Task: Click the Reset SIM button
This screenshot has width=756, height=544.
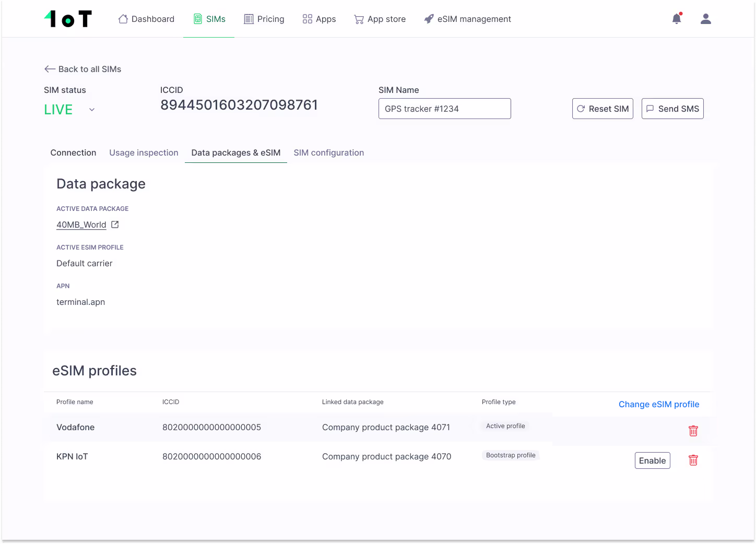Action: (x=603, y=109)
